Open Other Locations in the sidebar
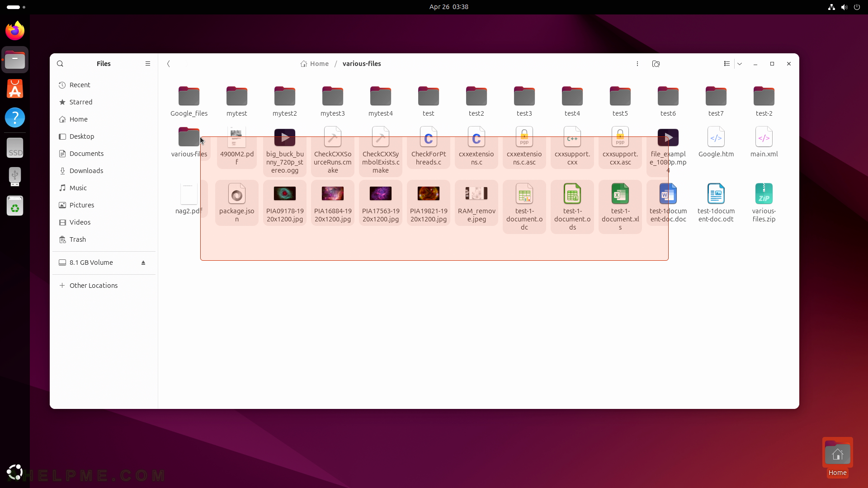 click(x=104, y=286)
